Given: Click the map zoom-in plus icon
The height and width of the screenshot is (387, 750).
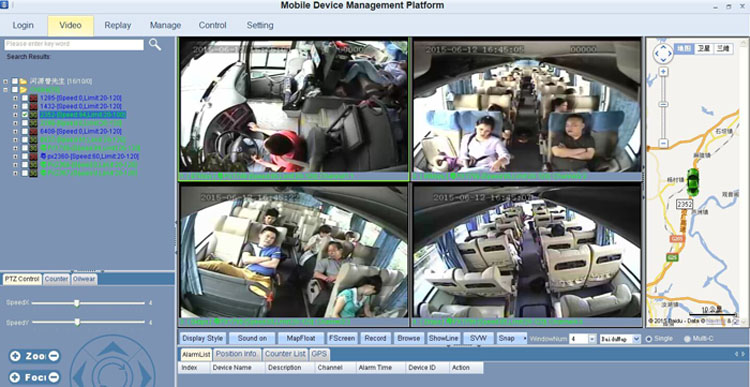Looking at the screenshot, I should point(663,72).
